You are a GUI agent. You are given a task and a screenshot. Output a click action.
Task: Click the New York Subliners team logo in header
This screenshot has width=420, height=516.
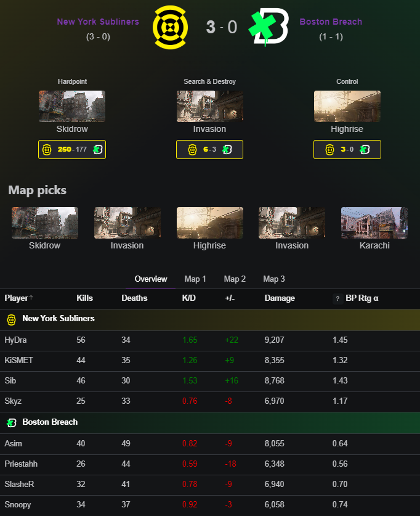click(x=170, y=27)
